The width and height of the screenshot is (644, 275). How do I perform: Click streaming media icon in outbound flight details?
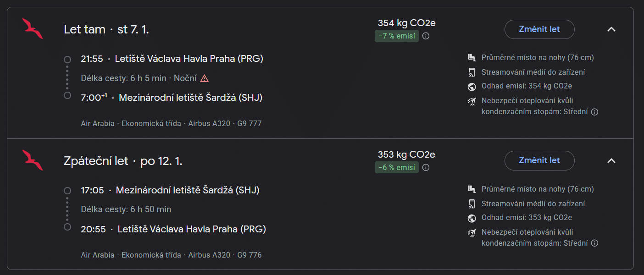click(472, 72)
